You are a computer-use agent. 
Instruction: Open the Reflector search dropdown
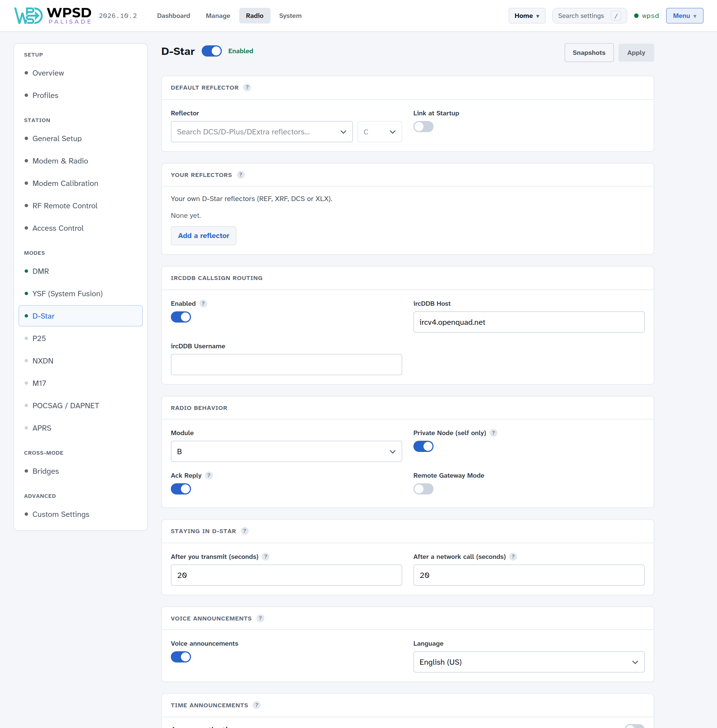click(262, 132)
